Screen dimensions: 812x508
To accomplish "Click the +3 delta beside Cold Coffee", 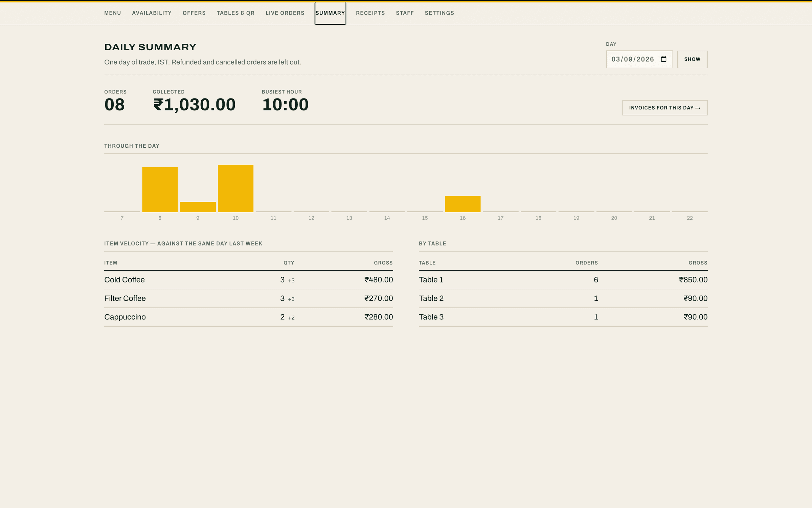I will click(291, 280).
